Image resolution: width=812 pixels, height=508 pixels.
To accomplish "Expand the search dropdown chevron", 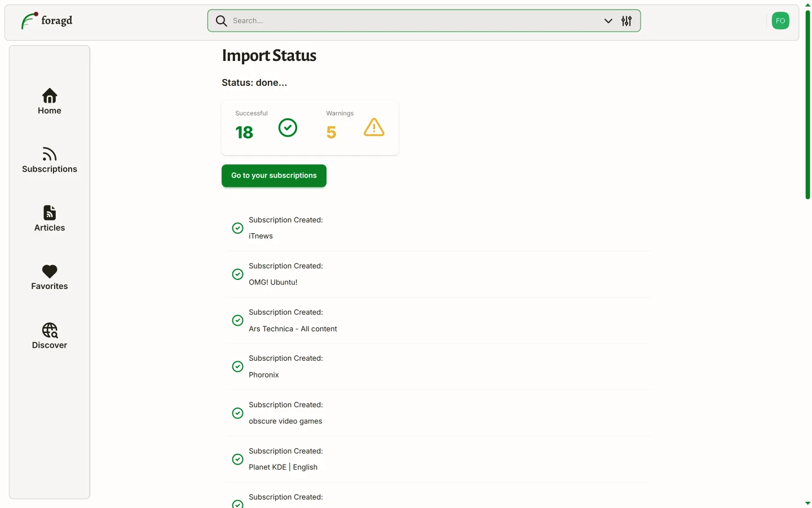I will point(608,21).
